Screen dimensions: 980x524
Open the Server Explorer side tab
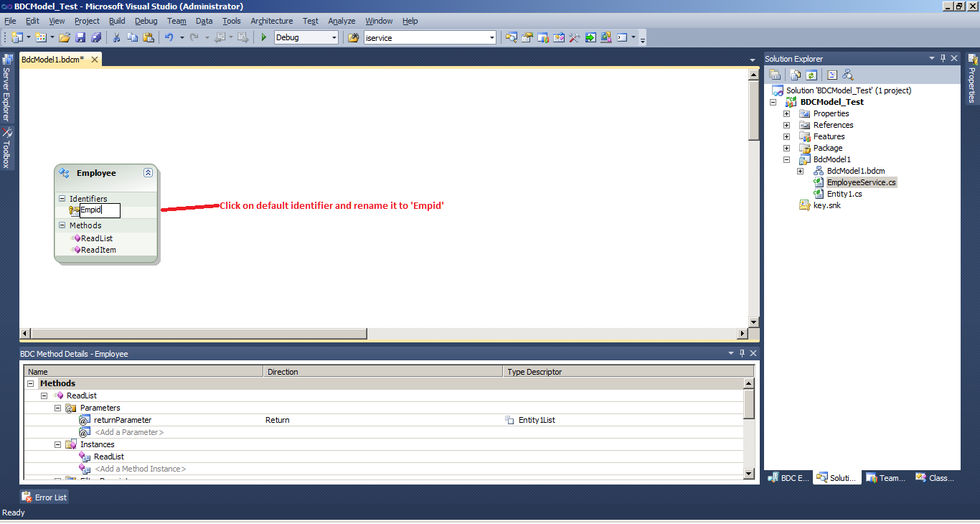coord(6,87)
